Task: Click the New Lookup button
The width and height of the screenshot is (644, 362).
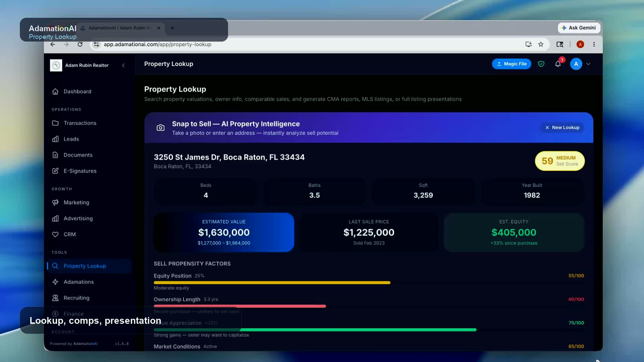Action: pos(562,128)
